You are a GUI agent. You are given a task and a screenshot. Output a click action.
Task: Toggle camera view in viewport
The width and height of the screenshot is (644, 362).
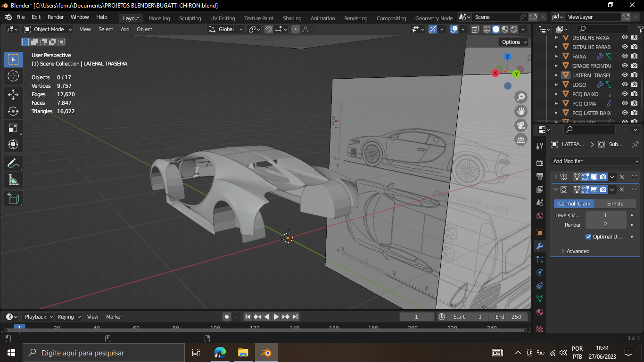point(521,125)
